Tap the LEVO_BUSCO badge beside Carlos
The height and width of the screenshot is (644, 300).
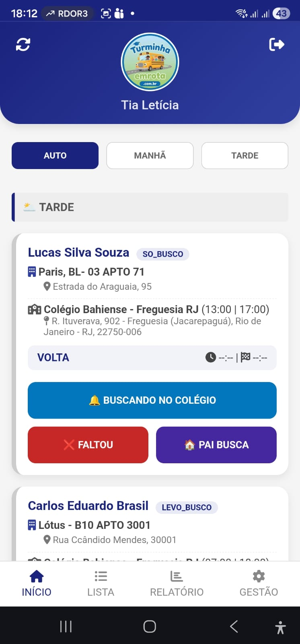tap(187, 507)
